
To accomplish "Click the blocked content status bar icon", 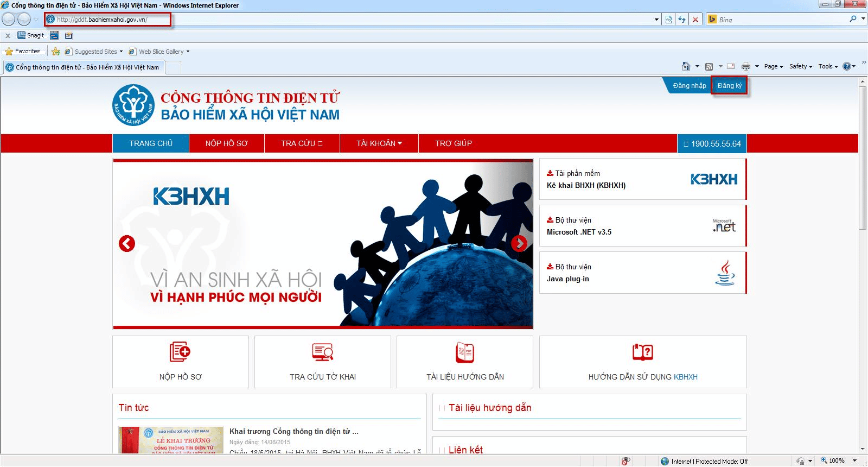I will (x=626, y=461).
